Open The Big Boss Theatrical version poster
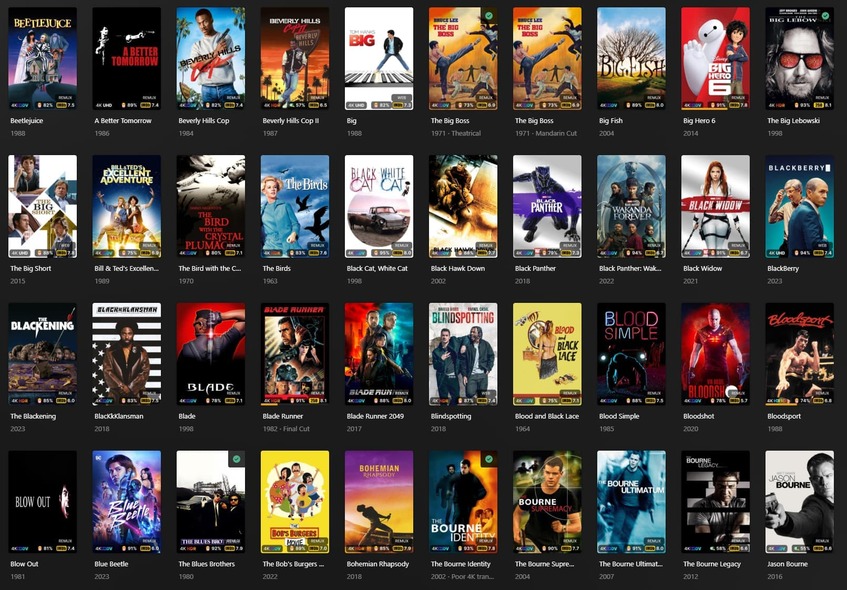847x590 pixels. point(463,58)
